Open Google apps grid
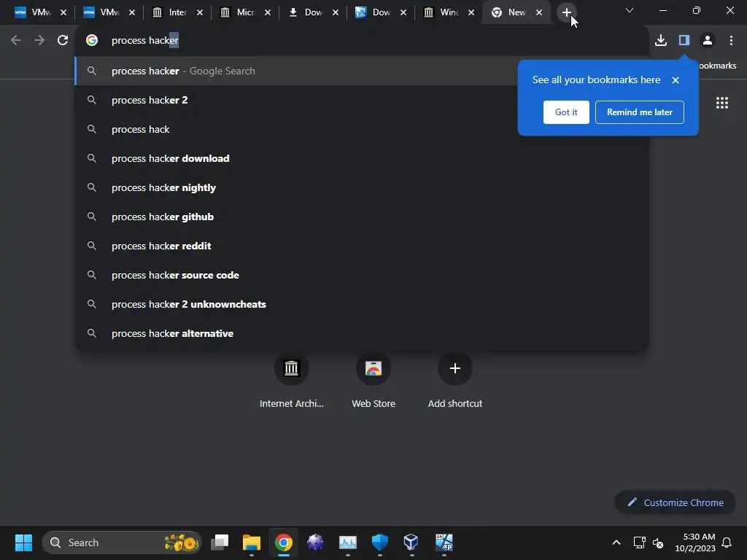Screen dimensions: 747x560 [722, 103]
